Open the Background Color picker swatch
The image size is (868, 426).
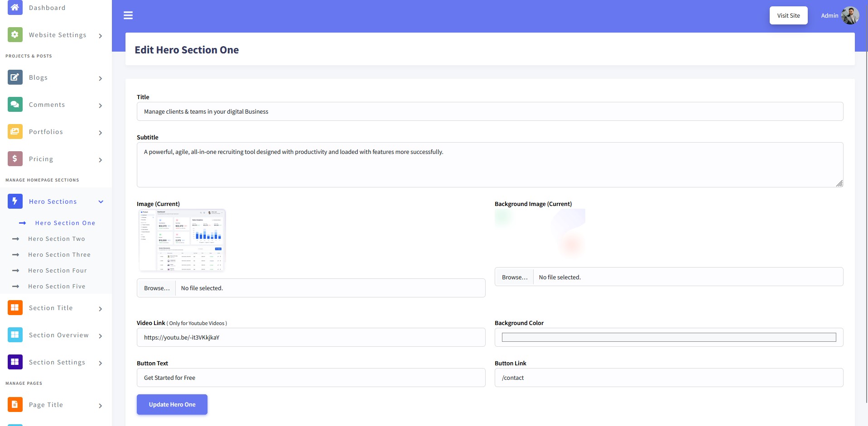pos(669,337)
